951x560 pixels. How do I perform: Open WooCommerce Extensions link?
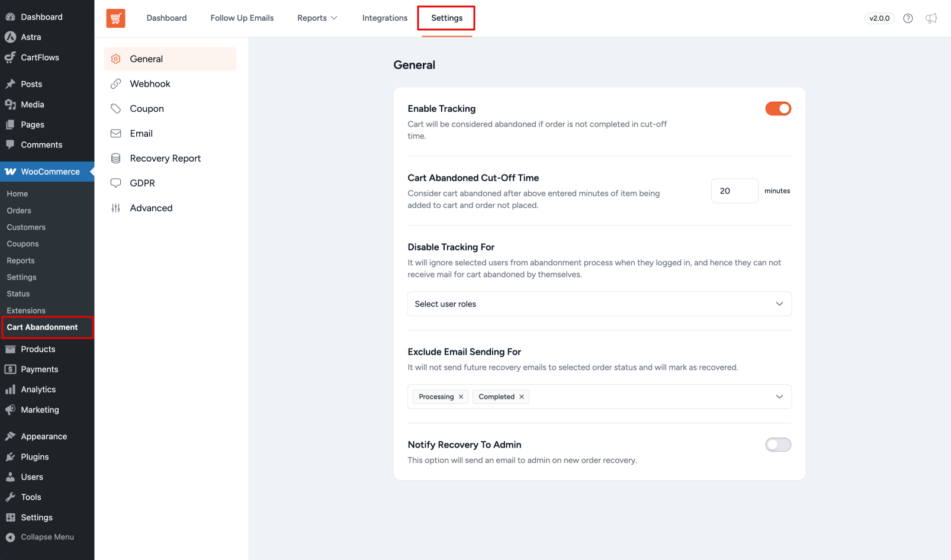click(26, 311)
